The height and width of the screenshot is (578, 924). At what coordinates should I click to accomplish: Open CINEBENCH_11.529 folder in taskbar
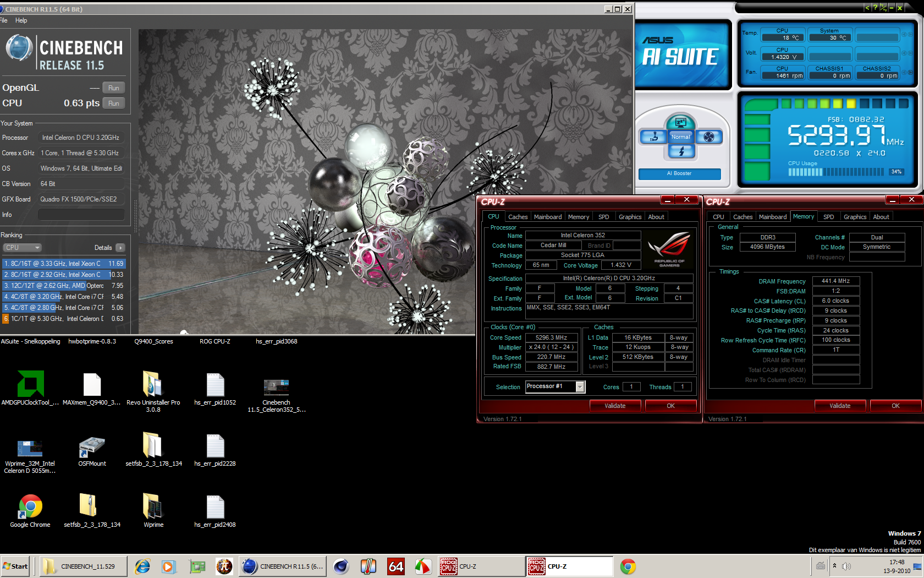click(83, 566)
